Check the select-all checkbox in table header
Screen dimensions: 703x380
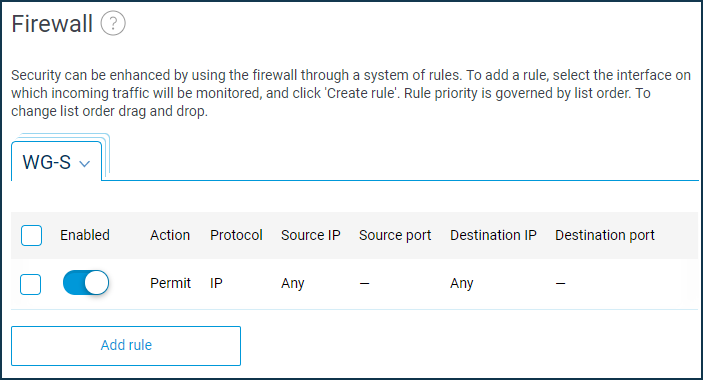point(31,235)
